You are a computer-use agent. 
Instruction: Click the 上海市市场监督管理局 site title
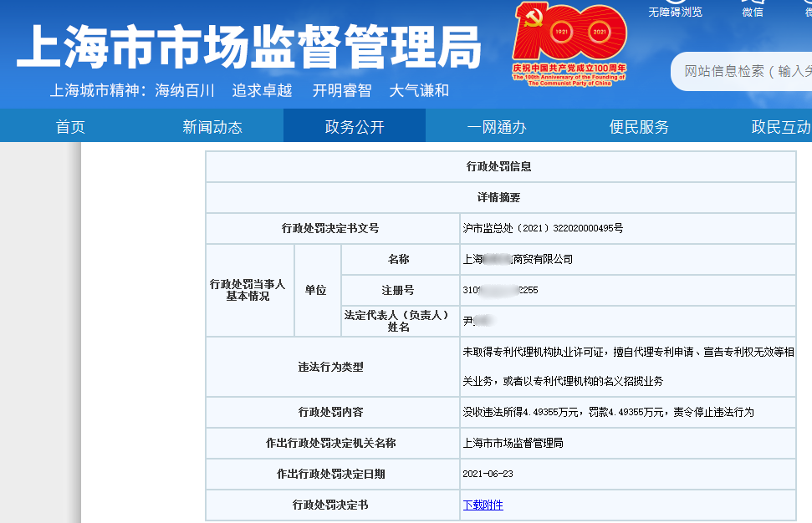(249, 47)
